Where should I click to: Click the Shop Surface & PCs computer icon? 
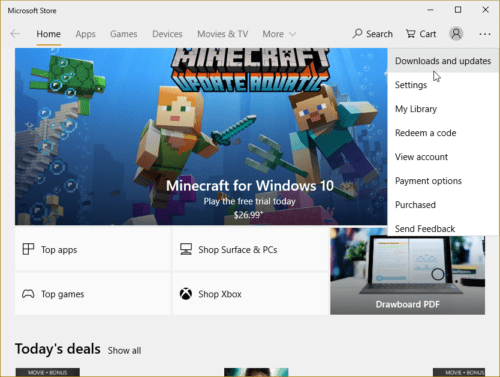click(x=186, y=249)
